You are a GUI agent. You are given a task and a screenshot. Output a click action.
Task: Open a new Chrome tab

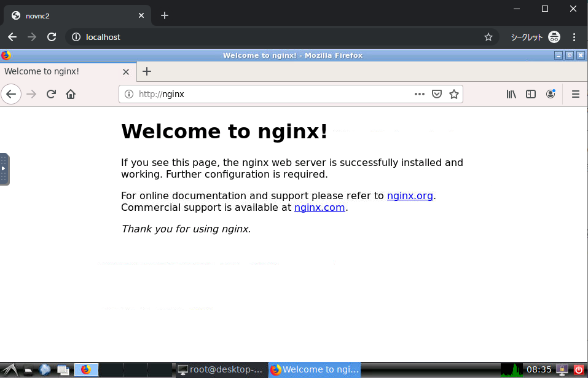[x=164, y=15]
